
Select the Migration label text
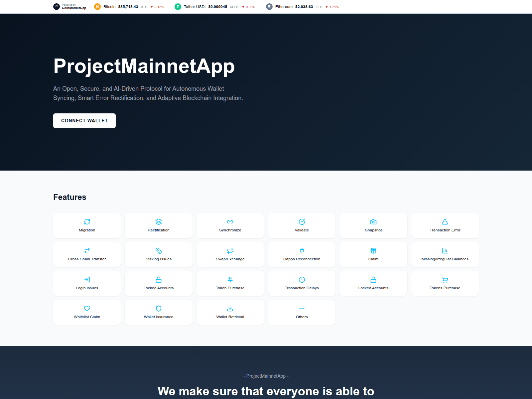(x=87, y=230)
